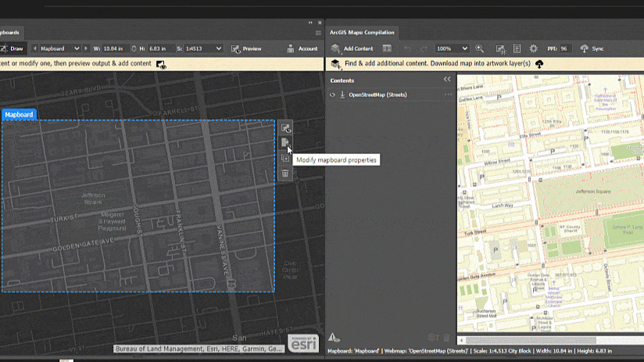
Task: Click download icon beside OpenStreetMap layer
Action: (x=342, y=95)
